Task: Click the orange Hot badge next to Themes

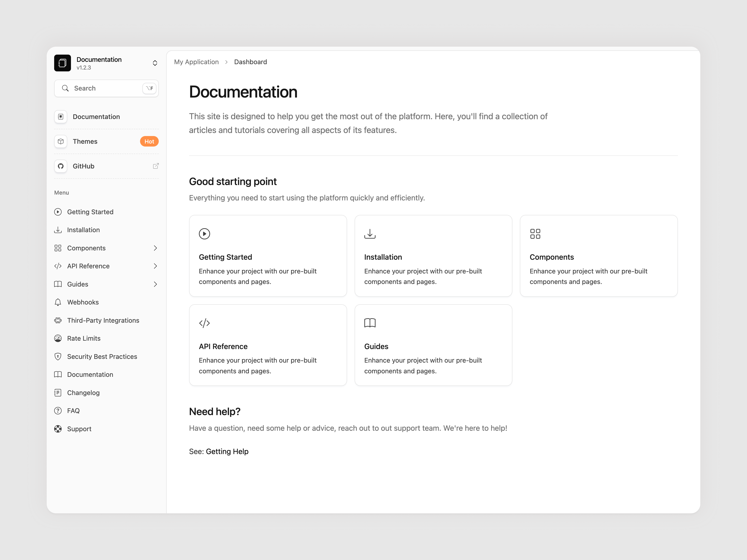Action: tap(149, 141)
